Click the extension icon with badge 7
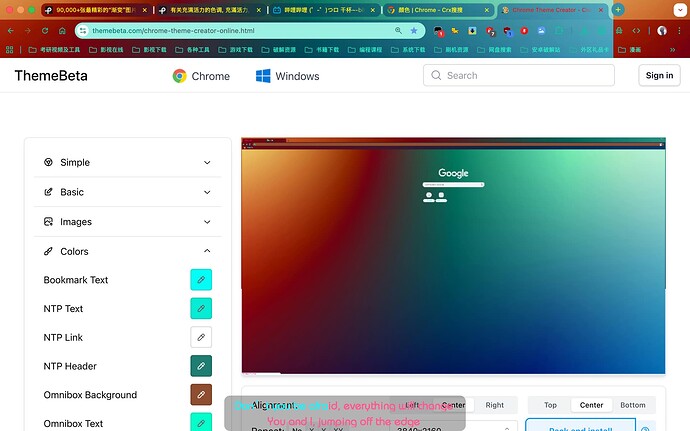Screen dimensions: 690x431 pyautogui.click(x=490, y=31)
